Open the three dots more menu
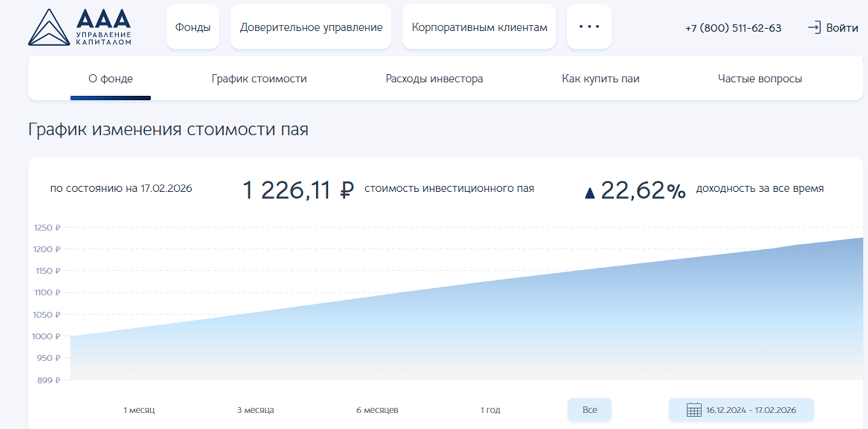868x429 pixels. pyautogui.click(x=589, y=27)
